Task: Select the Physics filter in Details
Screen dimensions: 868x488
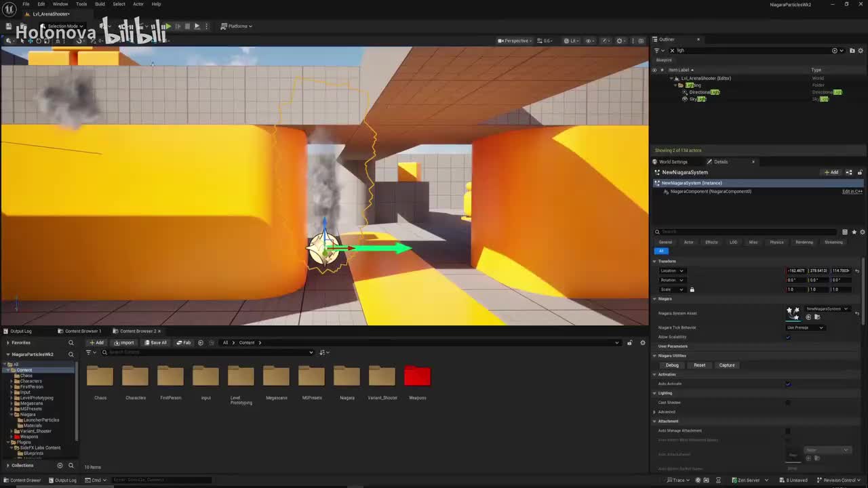Action: click(776, 242)
